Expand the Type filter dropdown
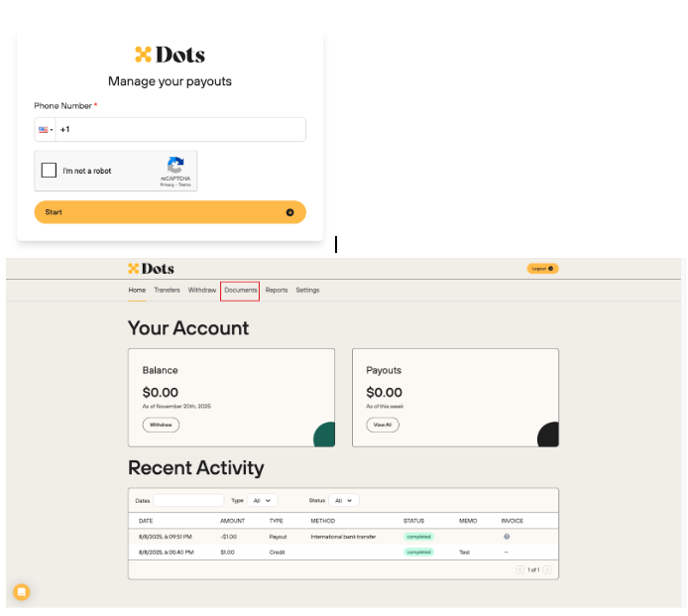688x616 pixels. pyautogui.click(x=262, y=501)
